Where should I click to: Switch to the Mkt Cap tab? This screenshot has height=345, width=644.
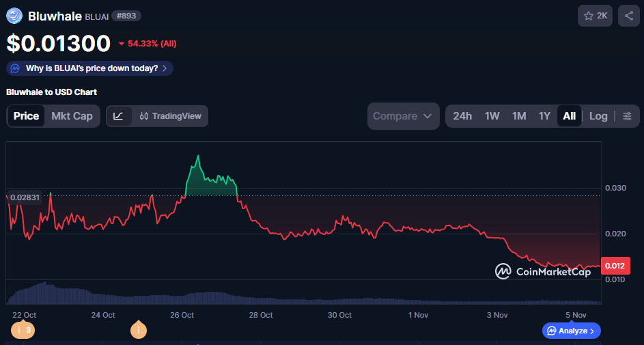[x=72, y=116]
